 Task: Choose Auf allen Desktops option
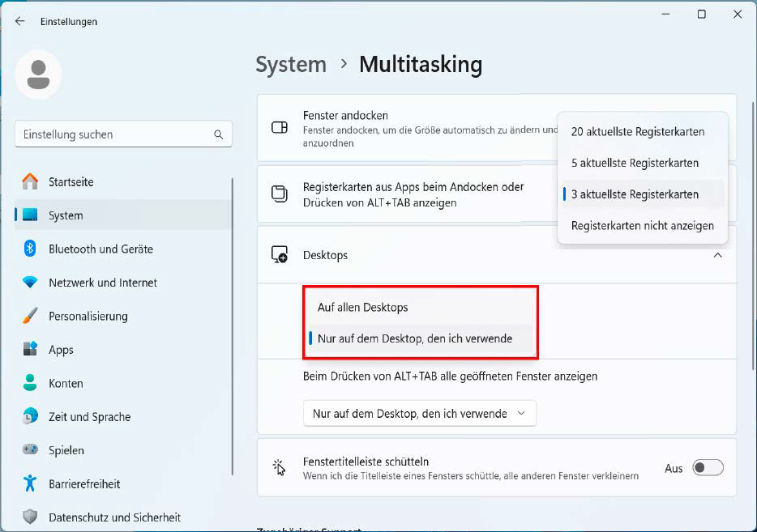tap(420, 307)
